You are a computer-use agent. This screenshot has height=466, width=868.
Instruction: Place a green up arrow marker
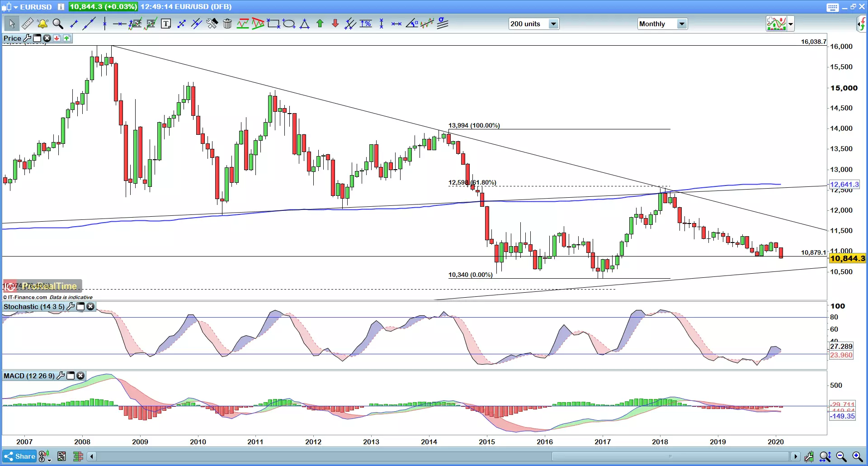click(320, 24)
